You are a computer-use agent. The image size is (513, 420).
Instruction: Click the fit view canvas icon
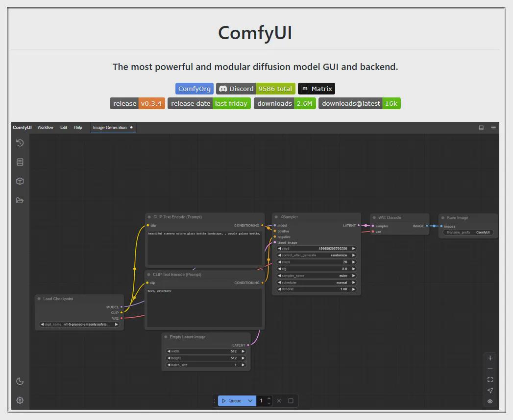coord(490,379)
